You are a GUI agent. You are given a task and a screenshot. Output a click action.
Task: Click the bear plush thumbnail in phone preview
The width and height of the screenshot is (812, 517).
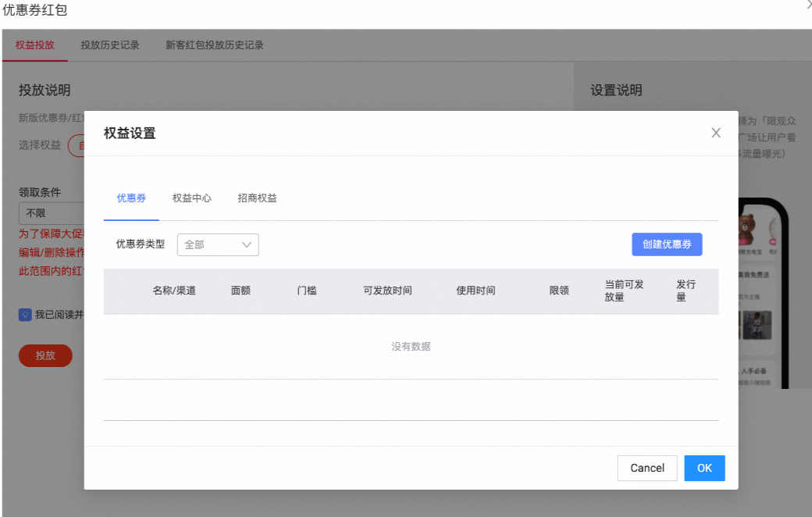click(748, 227)
